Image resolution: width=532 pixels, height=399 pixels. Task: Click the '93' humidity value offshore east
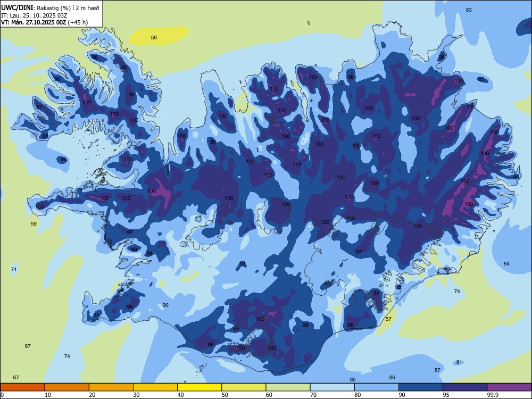point(481,79)
